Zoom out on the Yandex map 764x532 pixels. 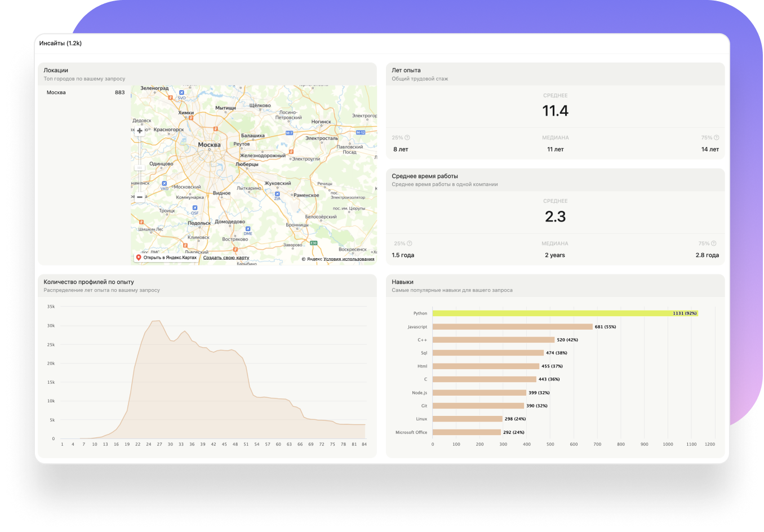click(140, 197)
